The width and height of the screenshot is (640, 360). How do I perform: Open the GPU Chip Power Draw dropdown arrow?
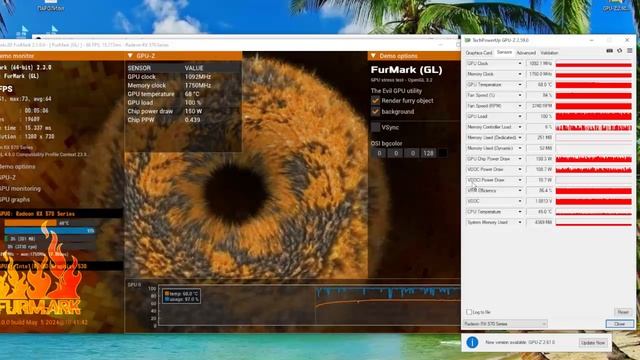click(x=520, y=159)
